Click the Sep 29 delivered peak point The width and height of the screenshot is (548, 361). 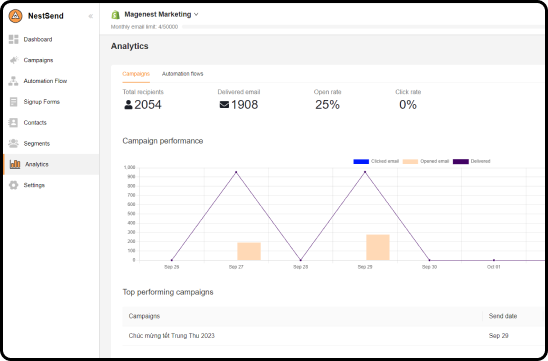pyautogui.click(x=365, y=172)
